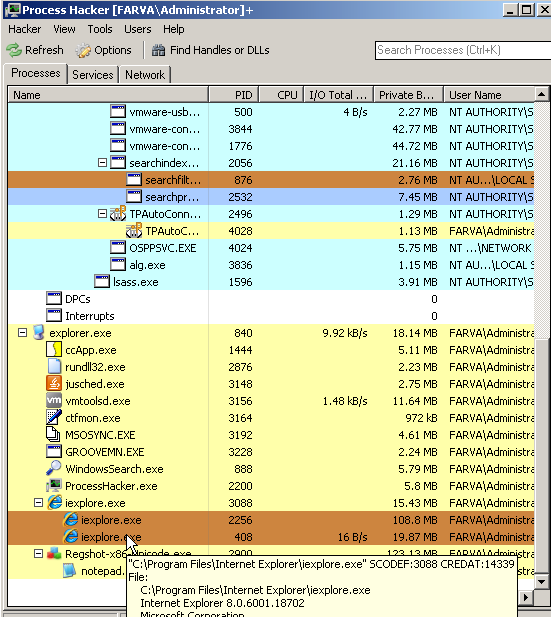551x617 pixels.
Task: Click the notepad process icon
Action: [70, 571]
